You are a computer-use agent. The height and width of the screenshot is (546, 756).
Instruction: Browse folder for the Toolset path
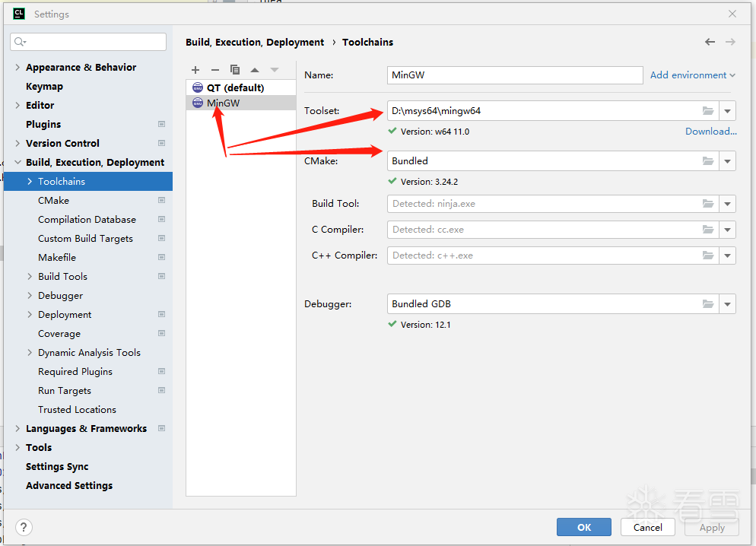[708, 111]
